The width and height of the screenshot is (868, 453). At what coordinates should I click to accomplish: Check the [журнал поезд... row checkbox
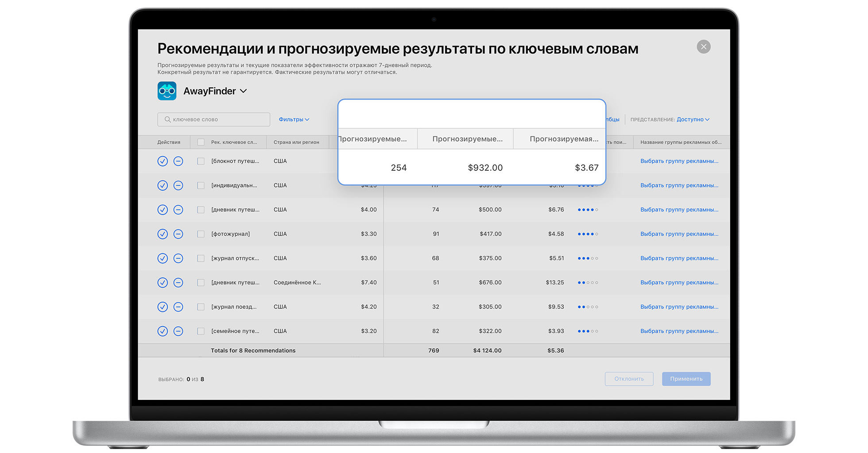pyautogui.click(x=201, y=307)
